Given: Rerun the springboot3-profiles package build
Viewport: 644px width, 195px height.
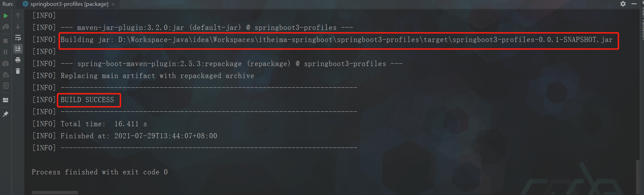Looking at the screenshot, I should click(5, 15).
